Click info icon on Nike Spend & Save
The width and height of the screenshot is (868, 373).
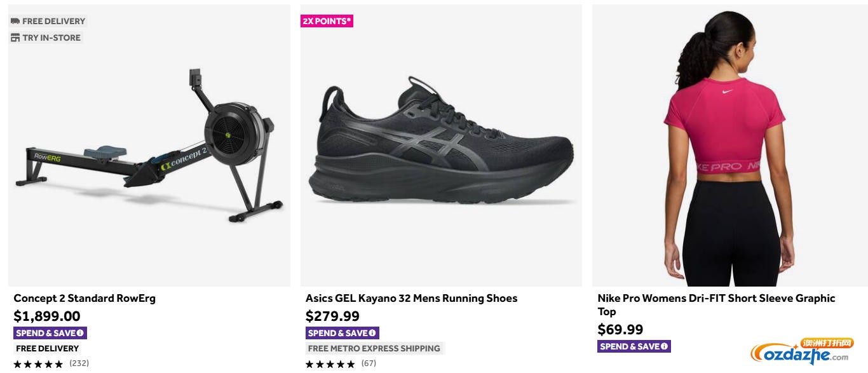(664, 346)
